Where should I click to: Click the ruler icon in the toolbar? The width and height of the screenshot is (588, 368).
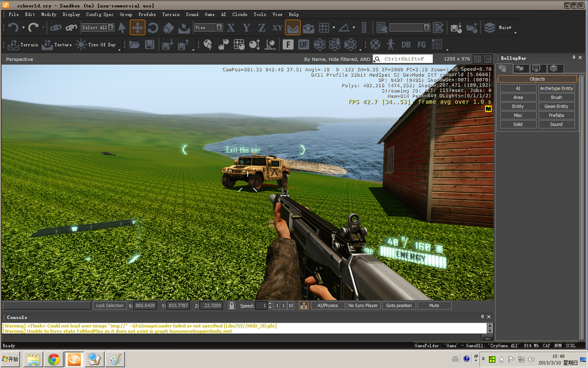364,28
